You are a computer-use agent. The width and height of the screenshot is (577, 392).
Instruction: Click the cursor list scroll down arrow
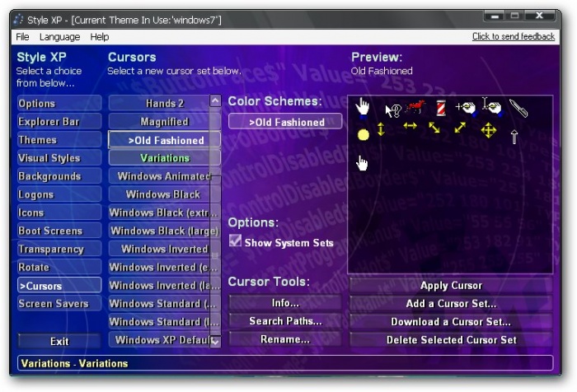[216, 342]
